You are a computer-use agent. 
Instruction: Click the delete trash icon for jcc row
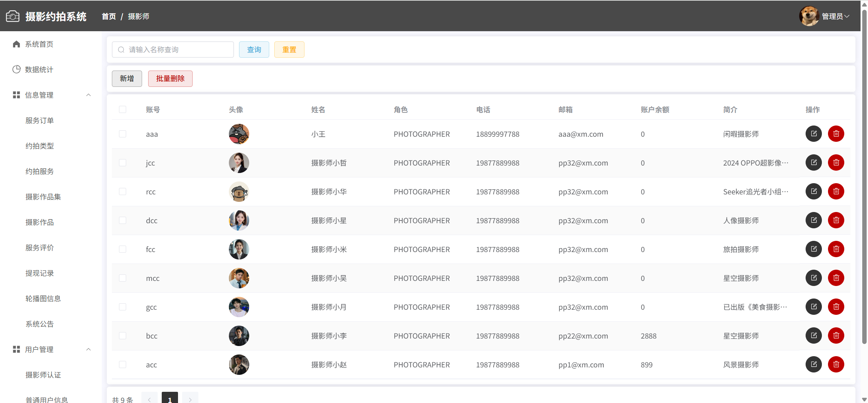tap(836, 162)
